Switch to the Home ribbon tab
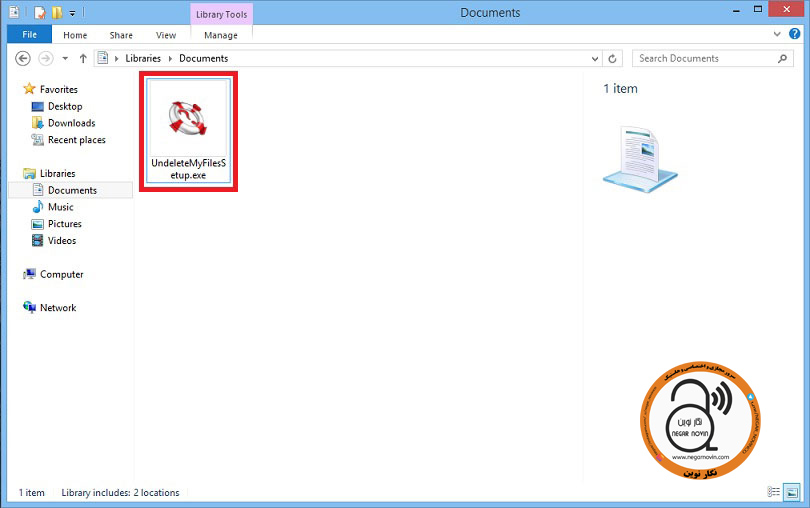 (x=75, y=35)
